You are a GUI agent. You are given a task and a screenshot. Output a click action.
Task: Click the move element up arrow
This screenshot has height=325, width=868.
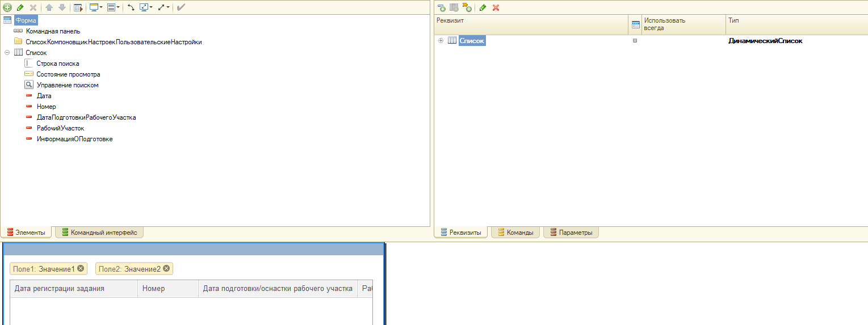point(49,7)
